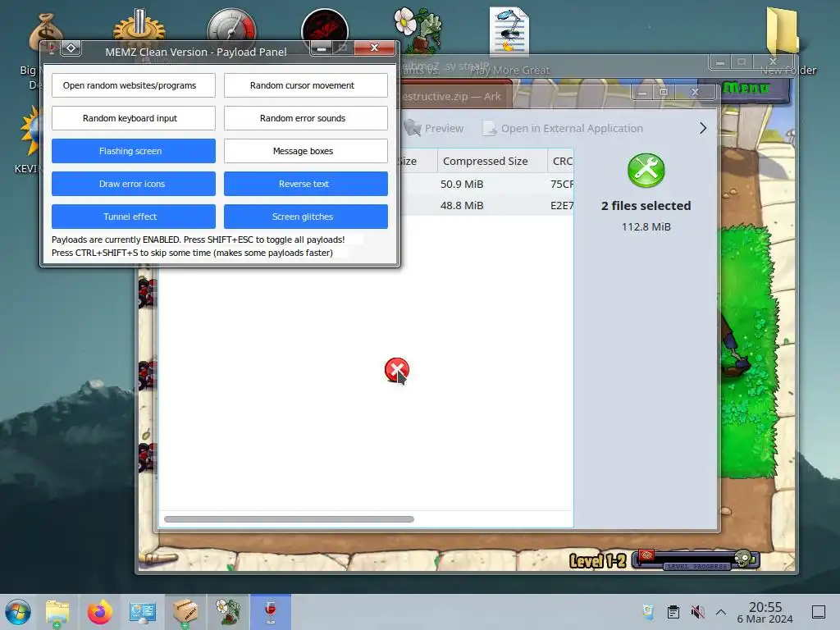Screen dimensions: 840x630
Task: Toggle the Random keyboard input payload
Action: pyautogui.click(x=134, y=118)
